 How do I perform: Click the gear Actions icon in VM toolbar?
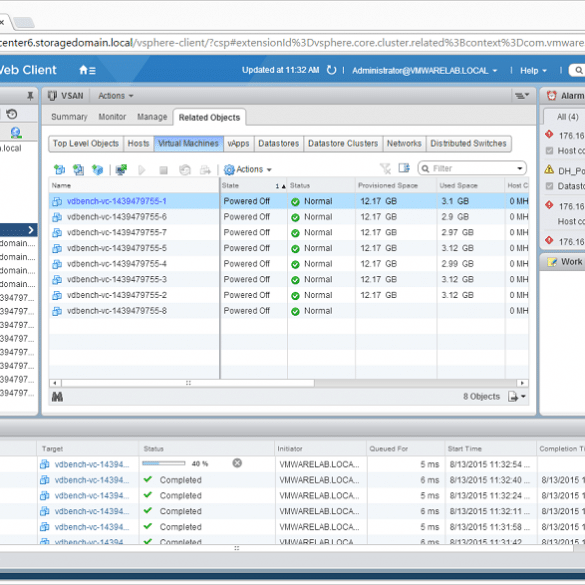(x=229, y=170)
